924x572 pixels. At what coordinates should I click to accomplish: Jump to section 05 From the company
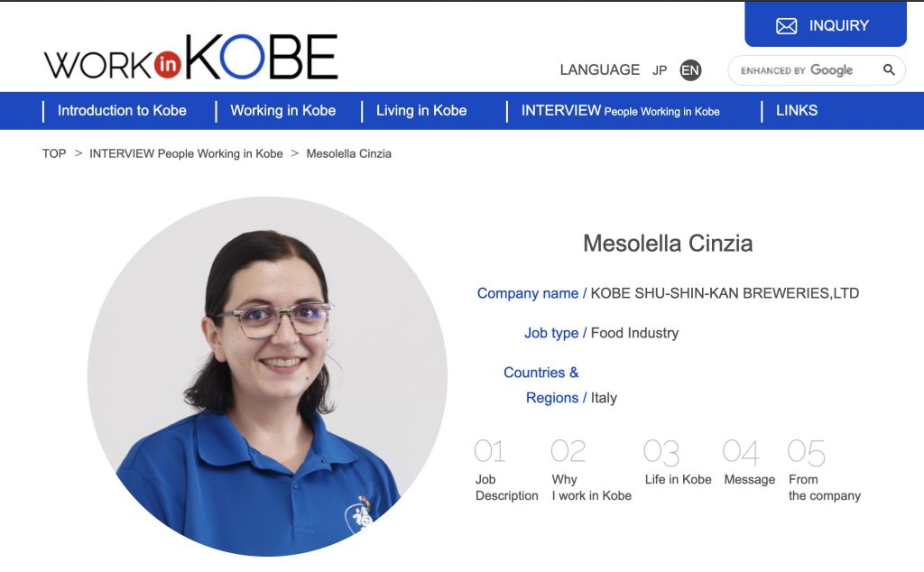(825, 470)
